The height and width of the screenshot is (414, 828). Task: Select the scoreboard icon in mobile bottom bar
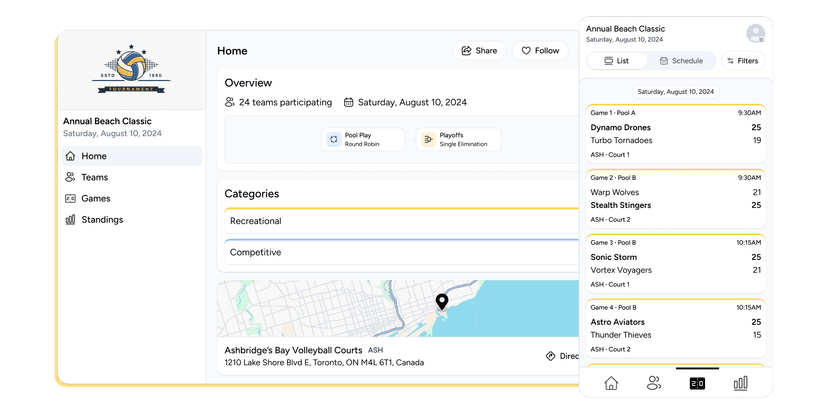pyautogui.click(x=697, y=383)
